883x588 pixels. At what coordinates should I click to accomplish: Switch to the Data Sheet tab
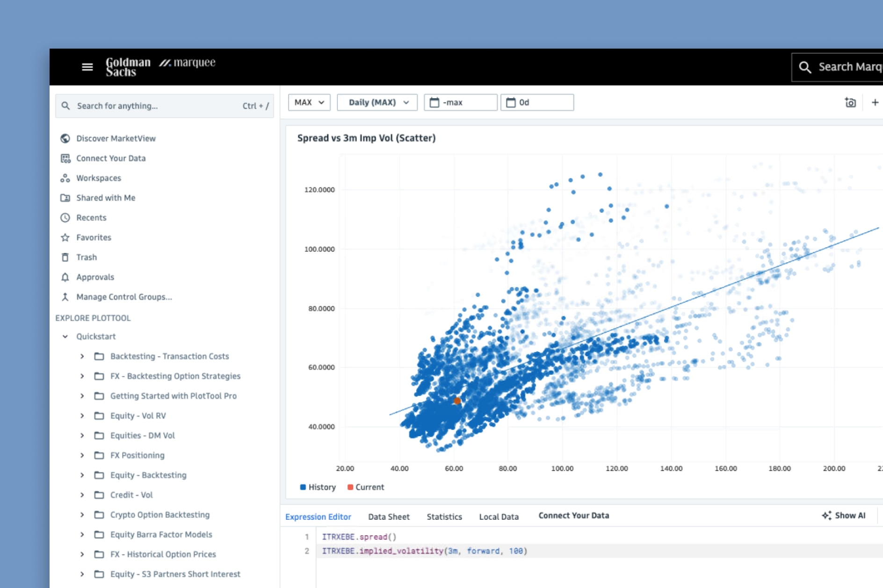389,516
